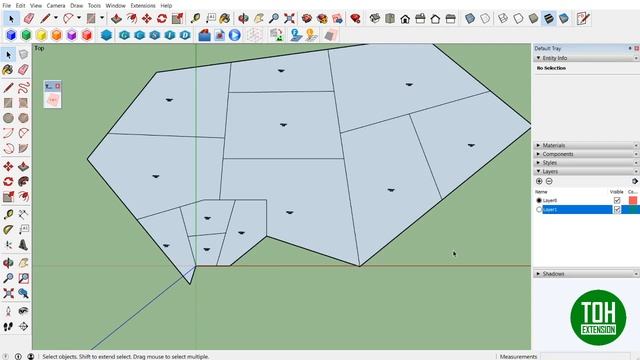640x360 pixels.
Task: Select the Follow Me tool in left toolbar
Action: 23,182
